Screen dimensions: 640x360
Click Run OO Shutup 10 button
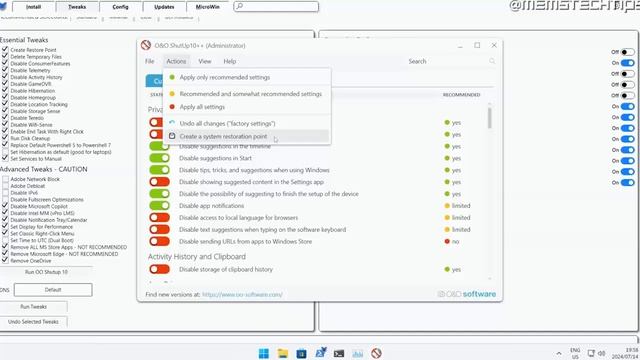(x=46, y=272)
